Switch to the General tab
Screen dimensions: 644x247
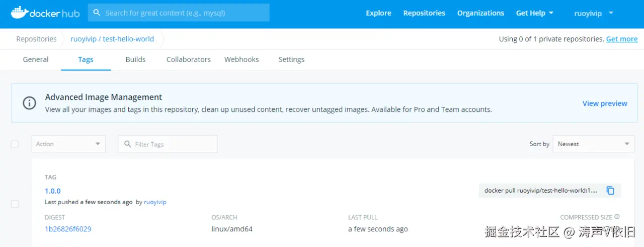[36, 59]
